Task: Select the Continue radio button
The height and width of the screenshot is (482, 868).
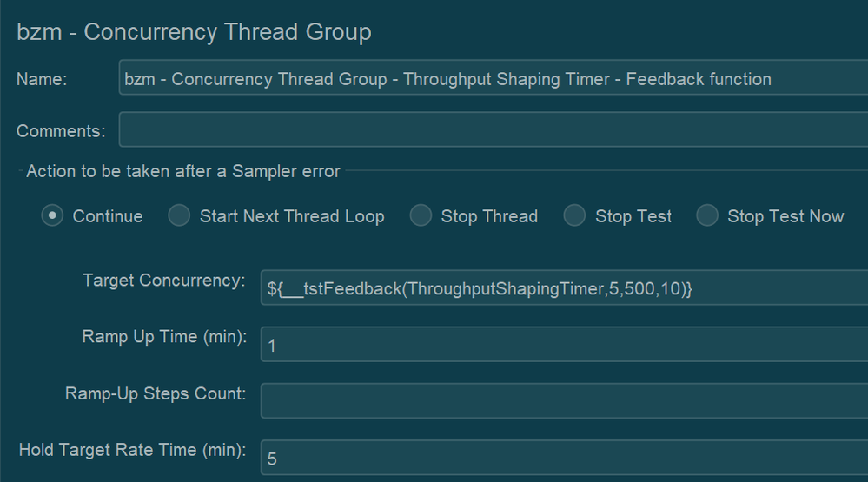Action: tap(52, 216)
